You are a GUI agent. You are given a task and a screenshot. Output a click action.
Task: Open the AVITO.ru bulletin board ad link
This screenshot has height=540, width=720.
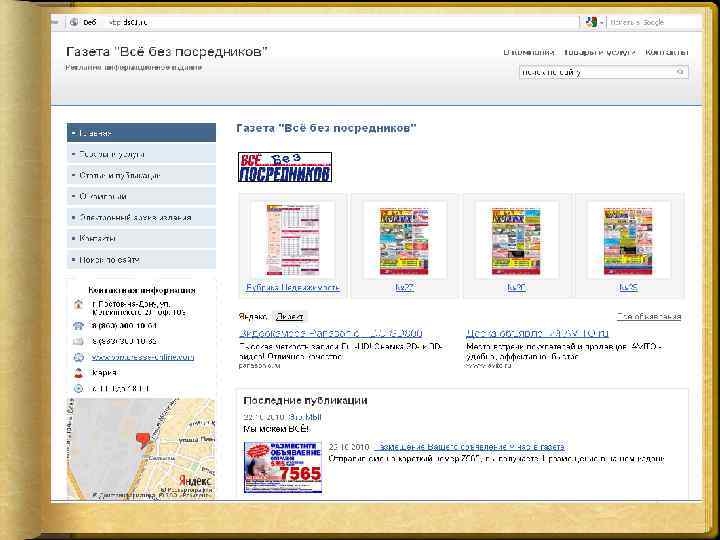(x=537, y=333)
